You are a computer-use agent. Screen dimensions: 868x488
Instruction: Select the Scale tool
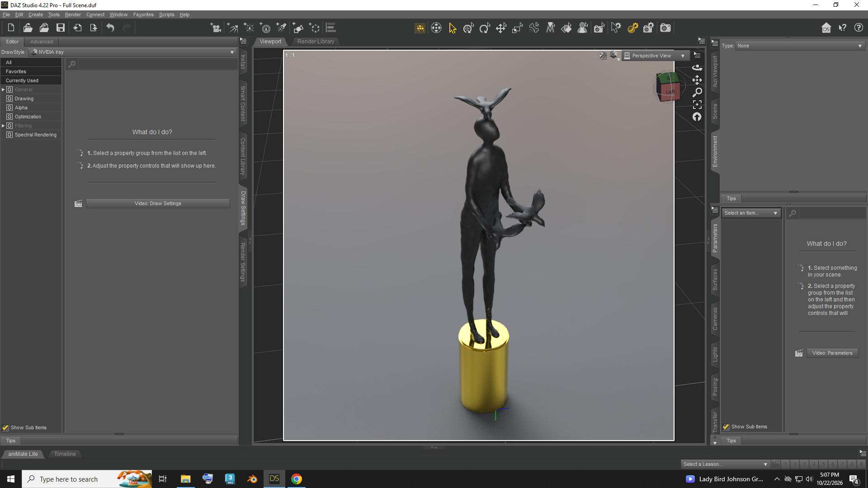(x=517, y=28)
